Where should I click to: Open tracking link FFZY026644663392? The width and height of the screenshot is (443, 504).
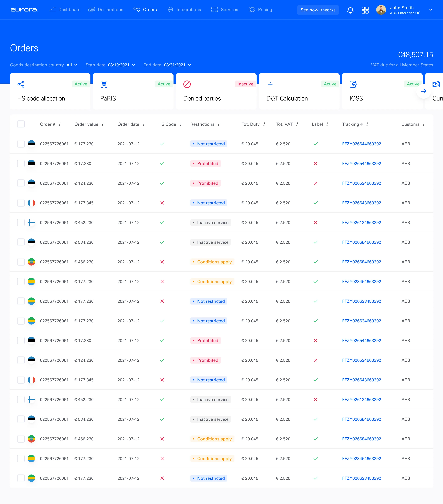[361, 144]
